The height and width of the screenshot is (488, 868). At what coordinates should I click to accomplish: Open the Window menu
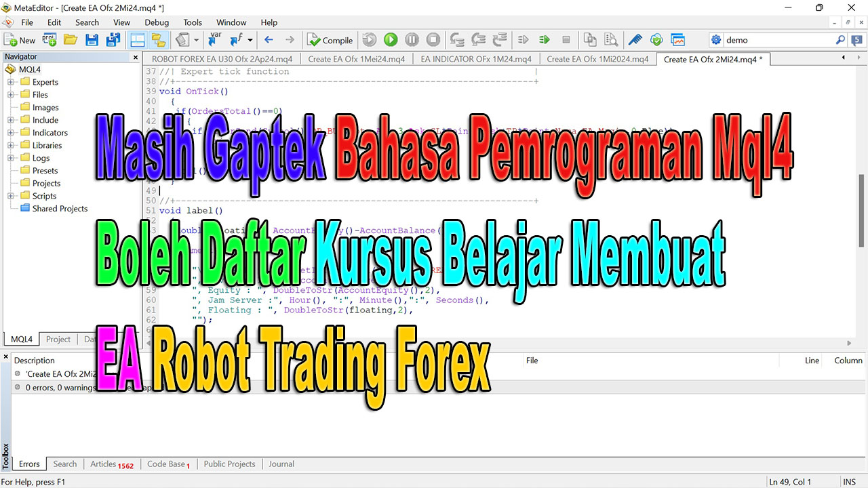[231, 22]
